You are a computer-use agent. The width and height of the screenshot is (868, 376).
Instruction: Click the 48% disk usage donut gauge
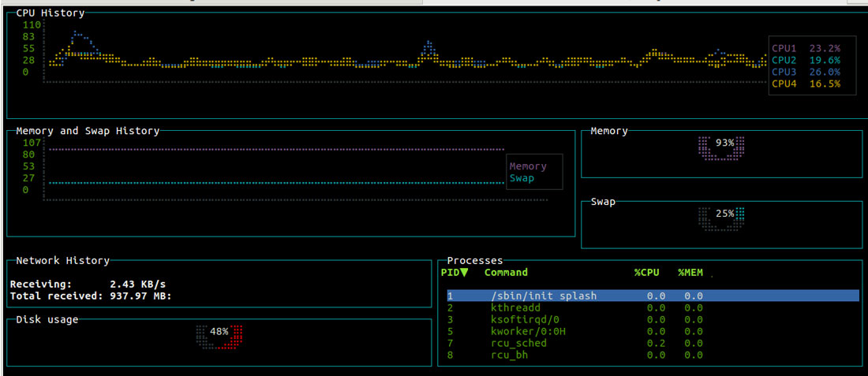(x=220, y=337)
